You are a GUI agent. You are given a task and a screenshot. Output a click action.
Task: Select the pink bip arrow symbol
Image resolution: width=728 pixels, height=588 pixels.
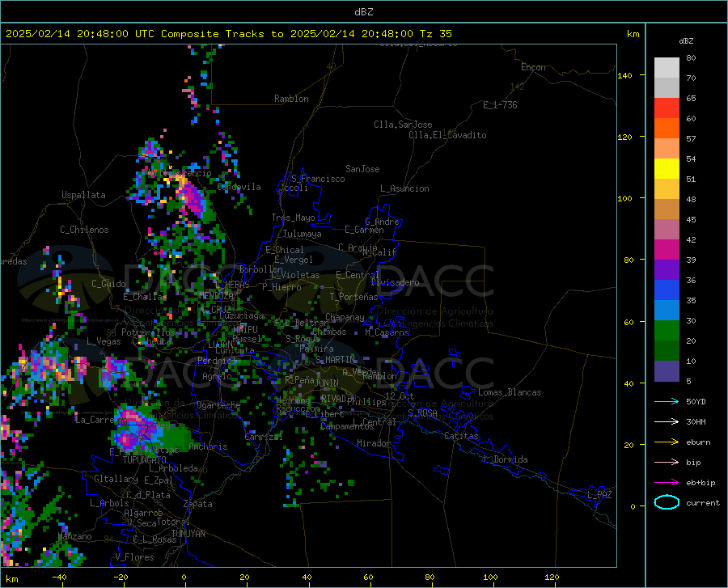pyautogui.click(x=667, y=462)
